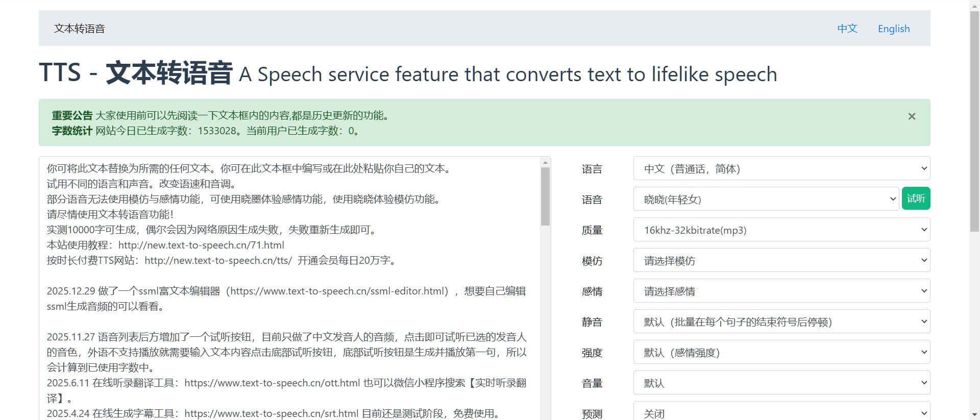Viewport: 980px width, 420px height.
Task: Dismiss the green announcement banner
Action: click(912, 116)
